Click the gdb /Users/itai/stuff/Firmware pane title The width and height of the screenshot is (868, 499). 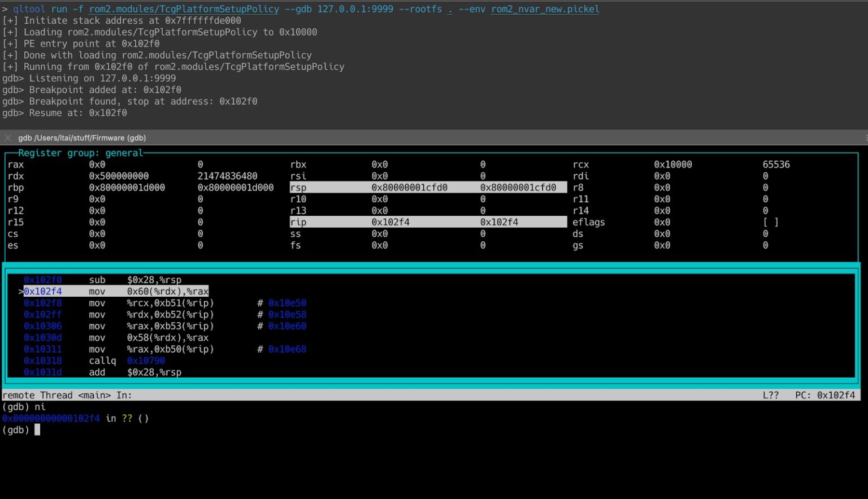click(82, 138)
